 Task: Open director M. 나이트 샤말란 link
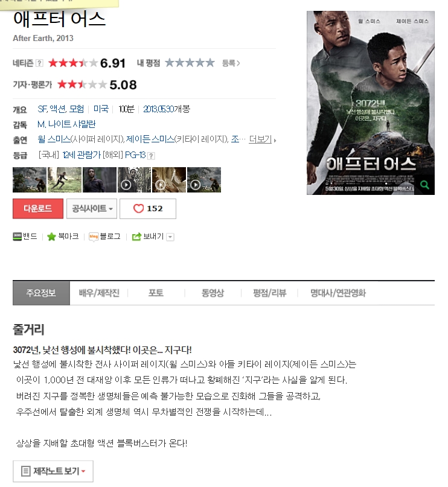tap(66, 124)
